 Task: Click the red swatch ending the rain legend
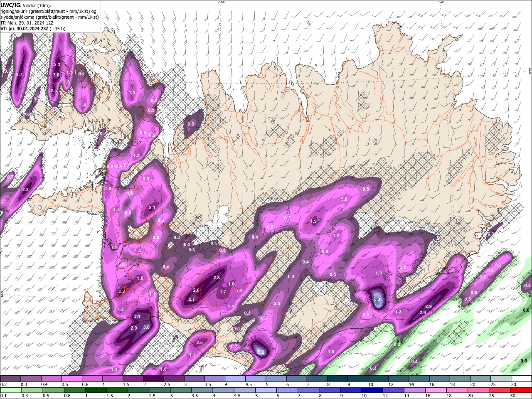click(522, 390)
